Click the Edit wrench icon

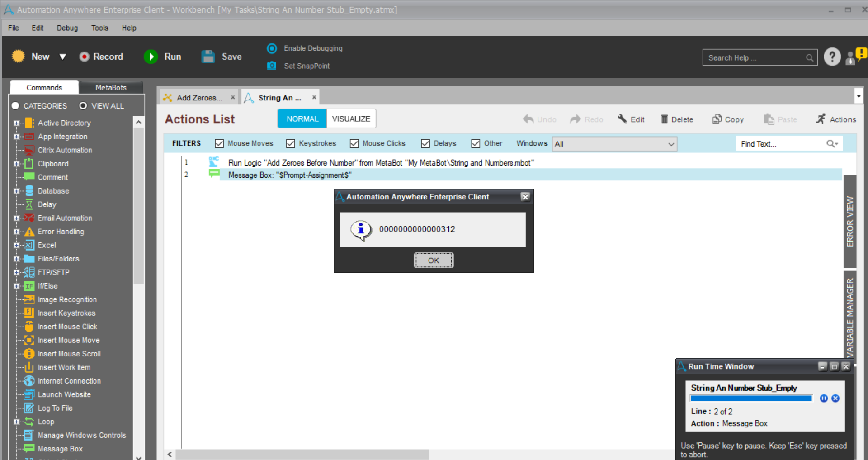[623, 119]
